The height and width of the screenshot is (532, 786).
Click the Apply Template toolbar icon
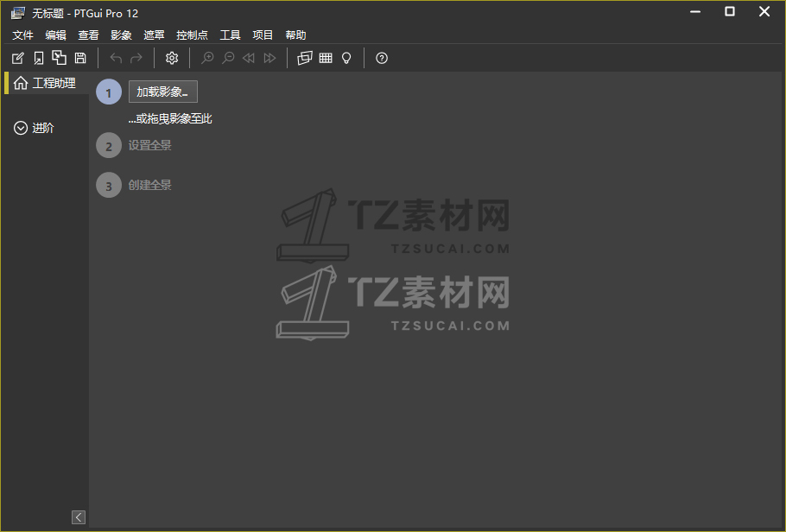[59, 58]
